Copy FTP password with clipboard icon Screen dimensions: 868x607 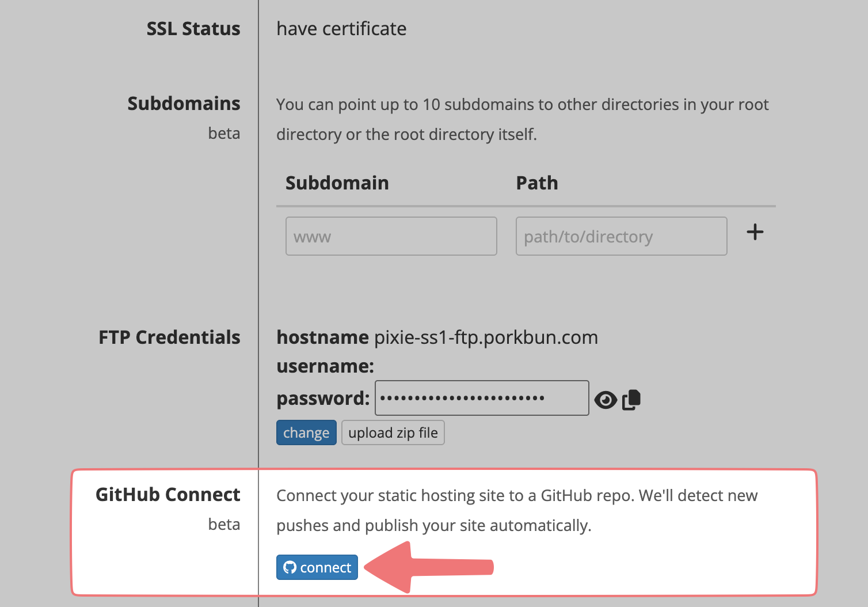631,400
